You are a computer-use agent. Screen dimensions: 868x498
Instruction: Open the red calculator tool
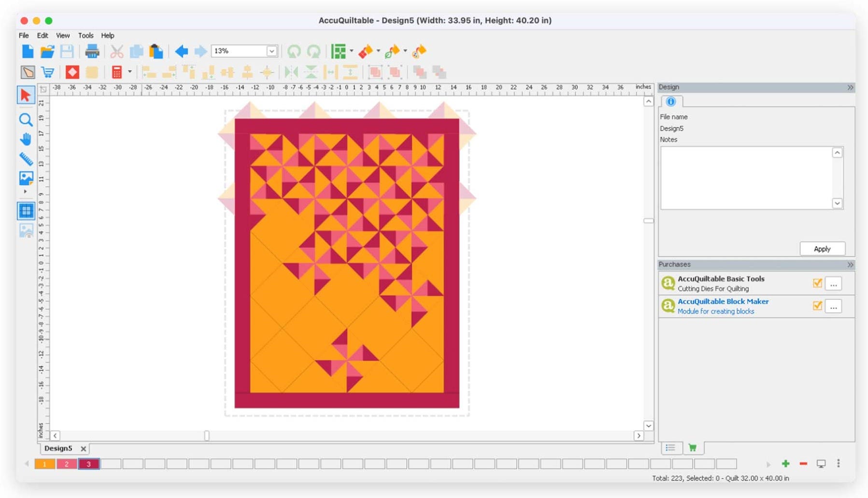pos(116,73)
